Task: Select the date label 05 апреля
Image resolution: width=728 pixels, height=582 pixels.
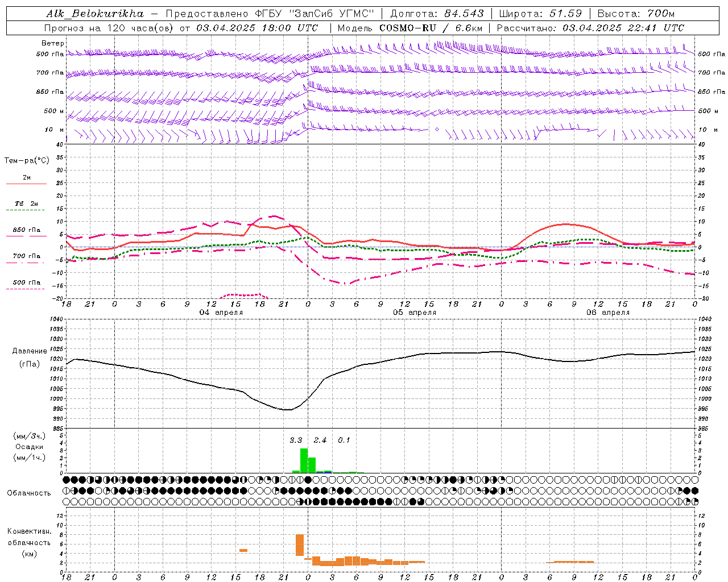Action: click(x=415, y=313)
